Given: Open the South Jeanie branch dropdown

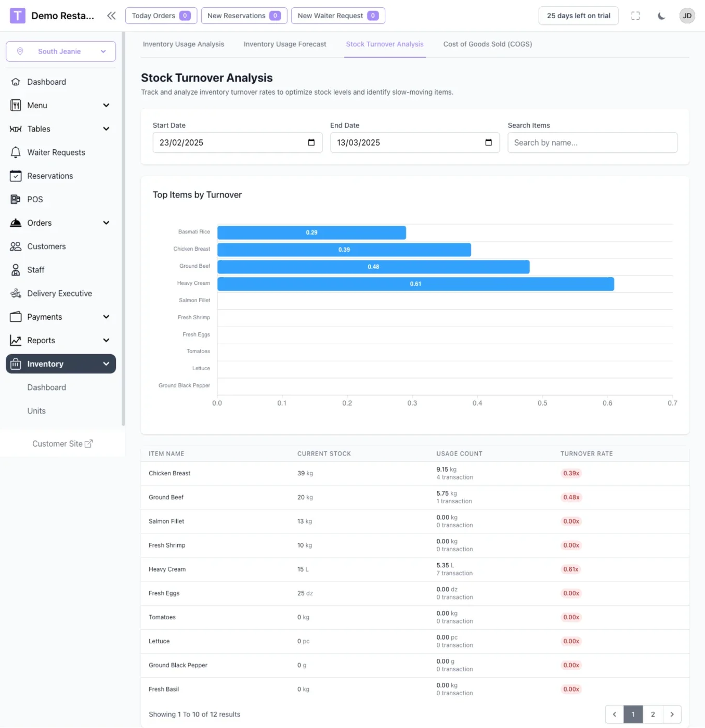Looking at the screenshot, I should point(61,51).
